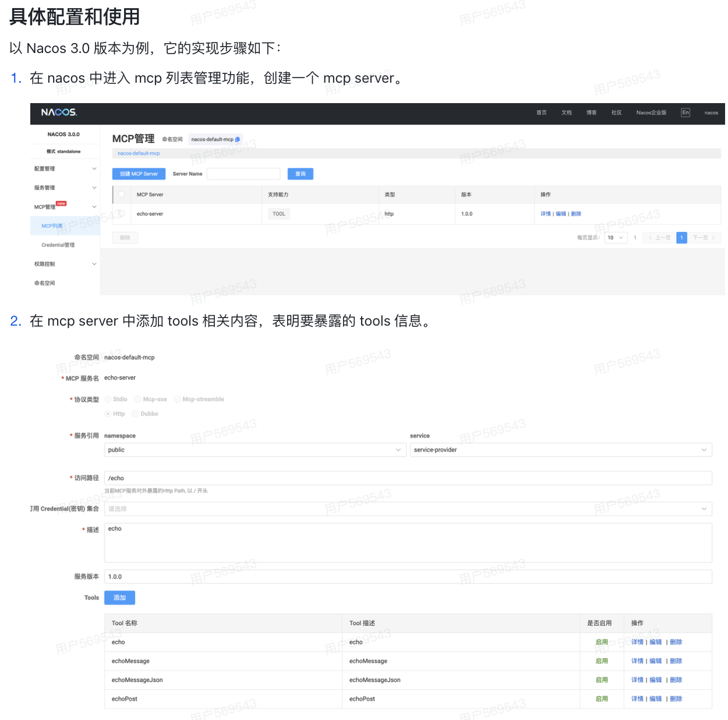Click 删除 for the echo tool
The image size is (728, 720).
[x=676, y=642]
